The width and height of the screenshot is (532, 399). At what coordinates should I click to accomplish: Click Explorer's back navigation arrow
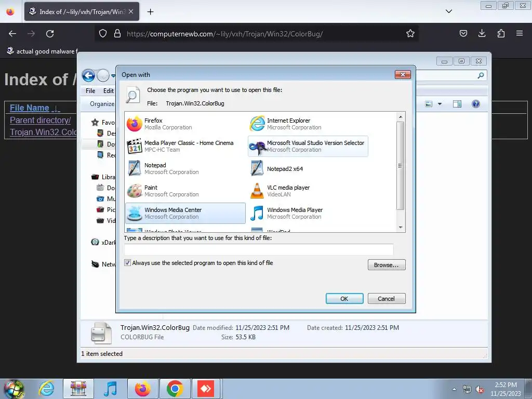[88, 75]
